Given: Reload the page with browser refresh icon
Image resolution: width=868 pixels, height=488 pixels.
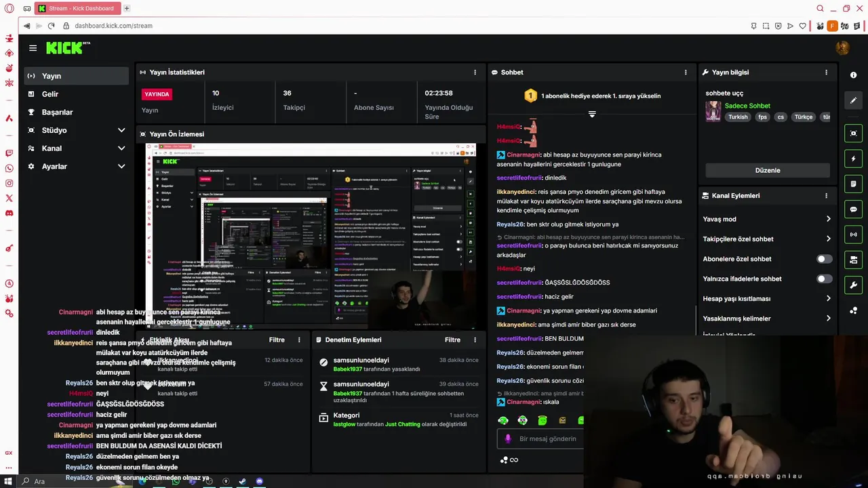Looking at the screenshot, I should pos(51,26).
